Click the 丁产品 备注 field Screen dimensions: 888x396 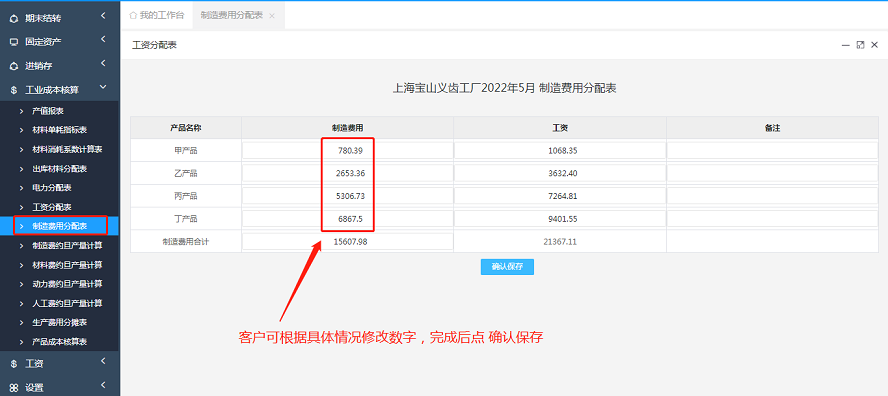(772, 219)
